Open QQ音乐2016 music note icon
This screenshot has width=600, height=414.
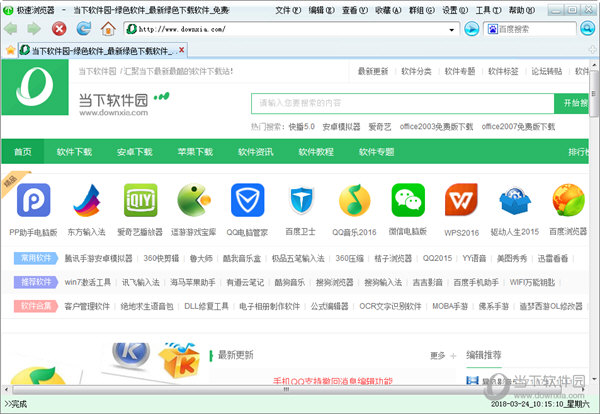(355, 200)
